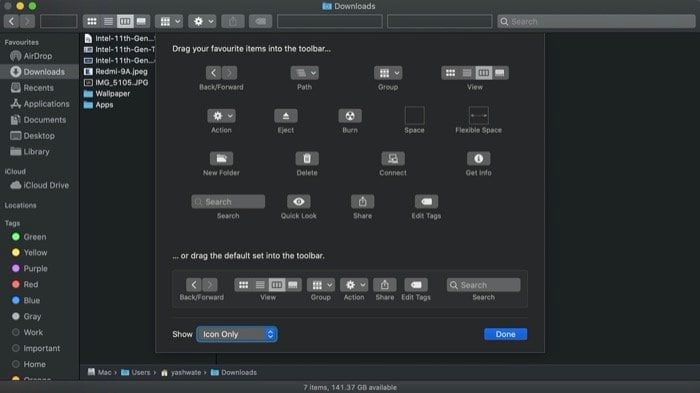Viewport: 700px width, 393px height.
Task: Select the Space item in the palette
Action: point(414,115)
